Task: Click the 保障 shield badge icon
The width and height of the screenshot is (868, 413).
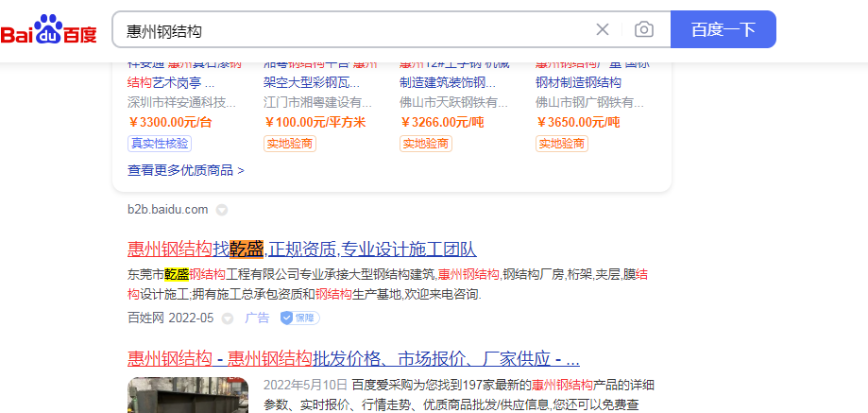Action: click(298, 318)
